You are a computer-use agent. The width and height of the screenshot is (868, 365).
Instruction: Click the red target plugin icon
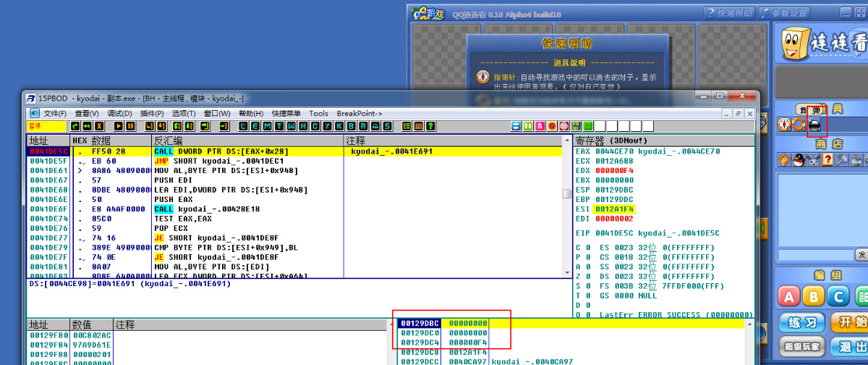coord(563,126)
